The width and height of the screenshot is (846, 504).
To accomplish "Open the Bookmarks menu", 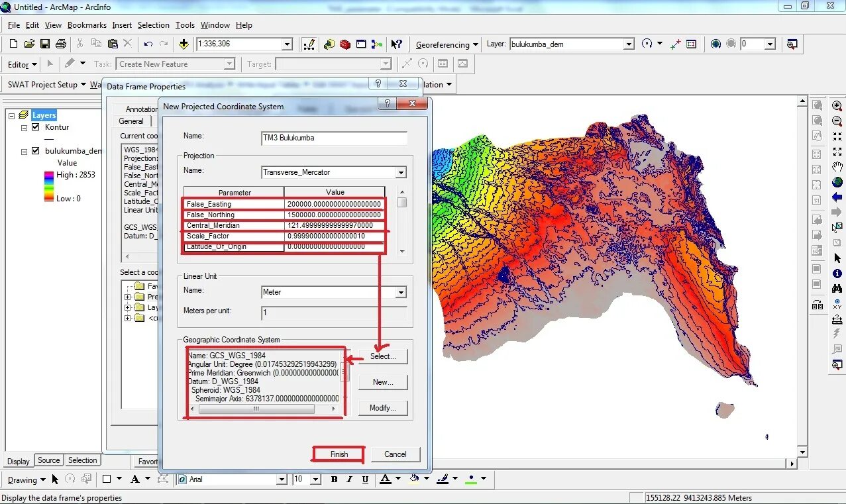I will tap(87, 25).
